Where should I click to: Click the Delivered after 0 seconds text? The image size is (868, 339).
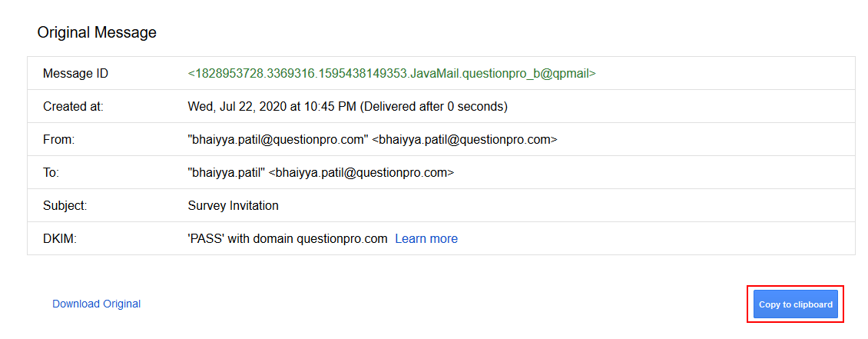[433, 107]
